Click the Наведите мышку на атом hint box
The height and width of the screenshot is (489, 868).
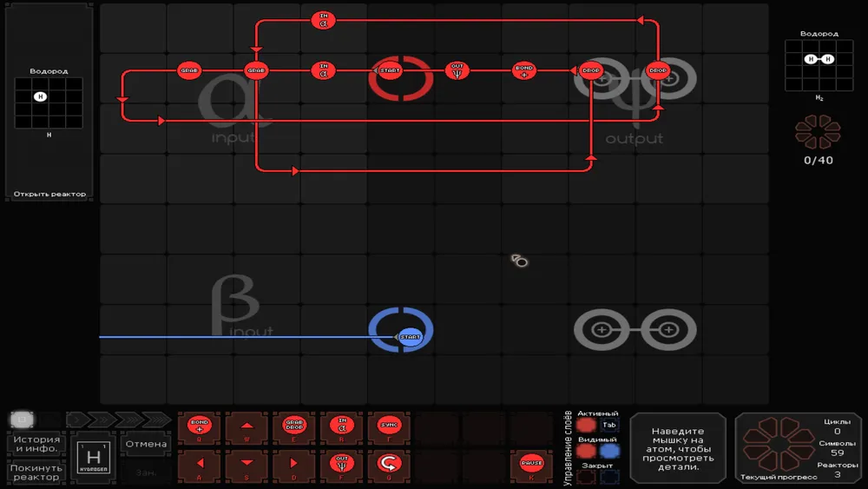[678, 448]
